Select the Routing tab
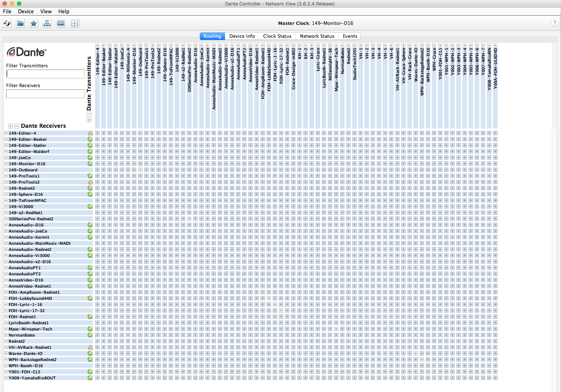 [212, 36]
